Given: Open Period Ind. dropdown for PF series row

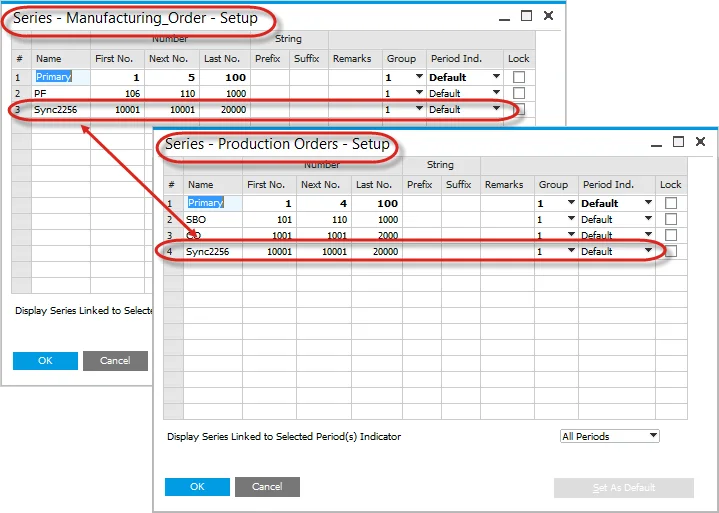Looking at the screenshot, I should click(496, 94).
